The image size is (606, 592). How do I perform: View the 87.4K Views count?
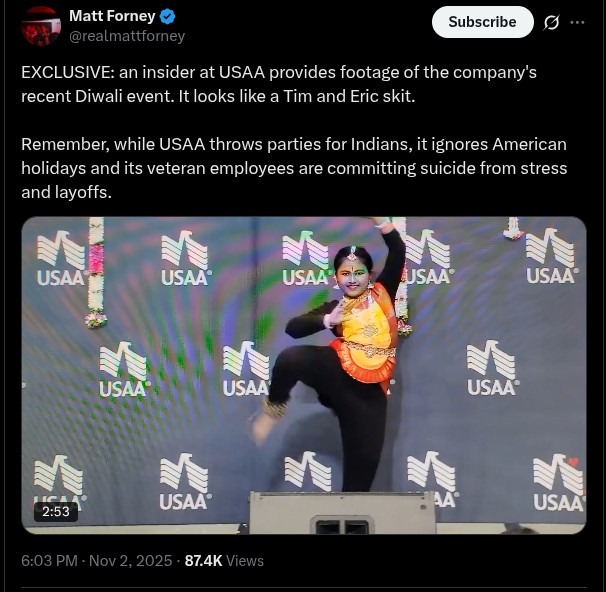(224, 561)
